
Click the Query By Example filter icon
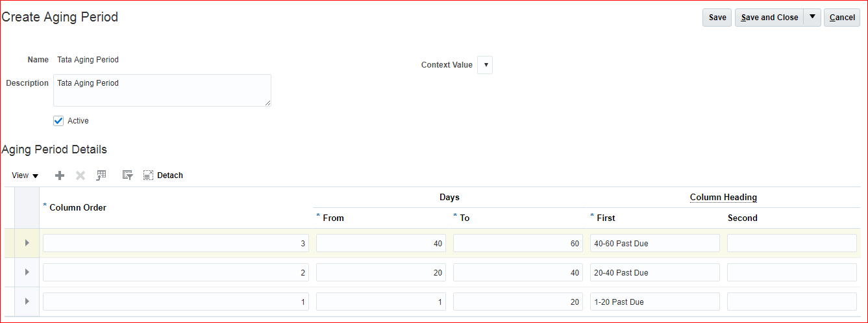pos(127,175)
